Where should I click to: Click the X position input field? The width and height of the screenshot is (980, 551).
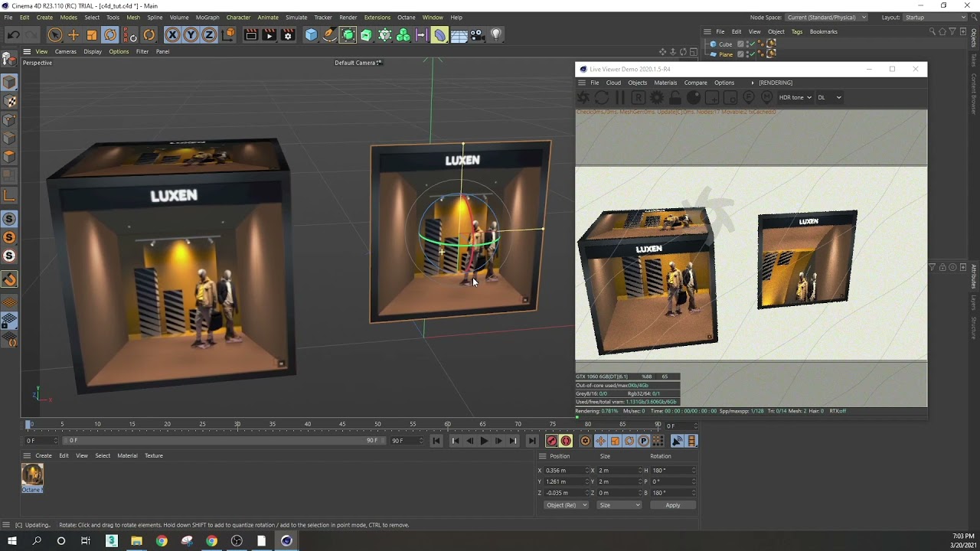tap(565, 470)
